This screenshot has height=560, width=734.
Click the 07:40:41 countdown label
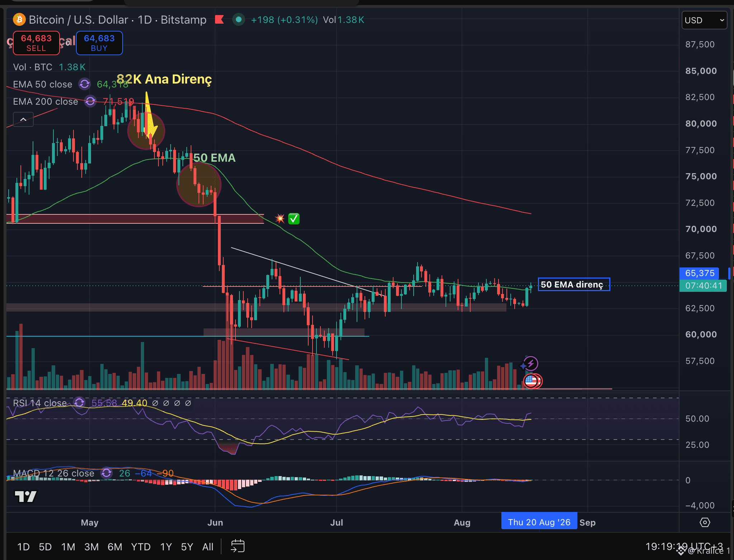tap(704, 286)
